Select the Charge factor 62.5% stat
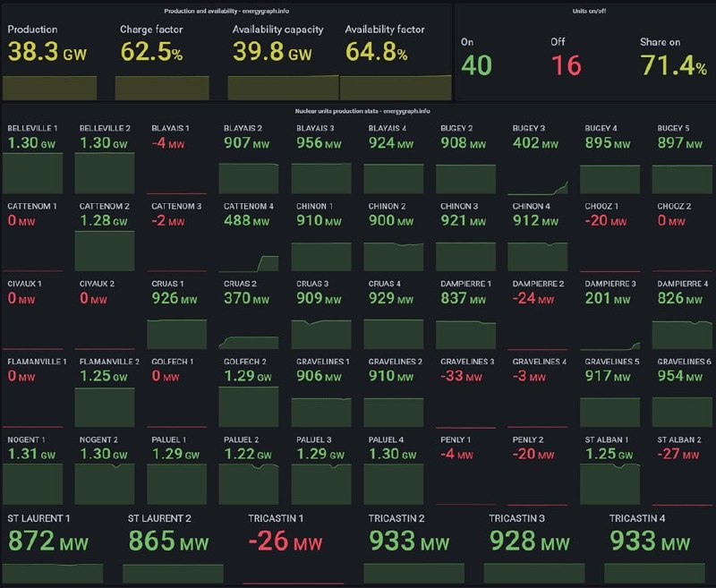This screenshot has height=588, width=716. (x=151, y=53)
